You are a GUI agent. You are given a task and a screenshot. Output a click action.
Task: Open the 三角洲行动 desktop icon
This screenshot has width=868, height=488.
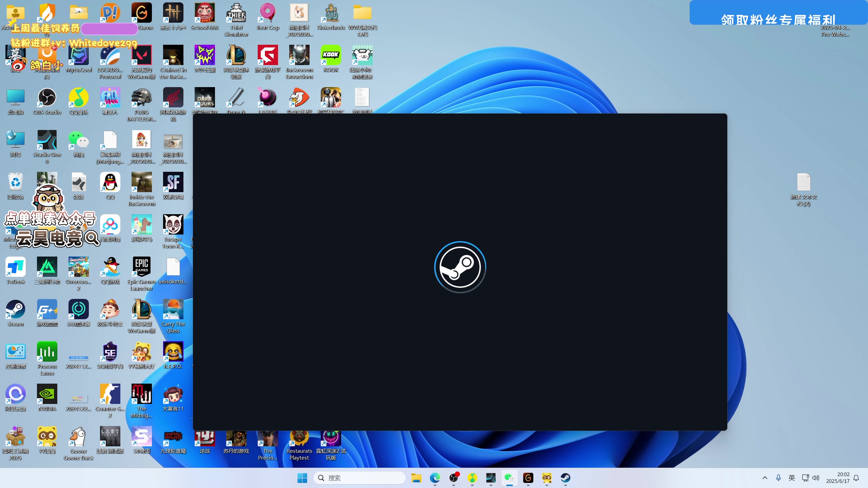click(x=47, y=270)
